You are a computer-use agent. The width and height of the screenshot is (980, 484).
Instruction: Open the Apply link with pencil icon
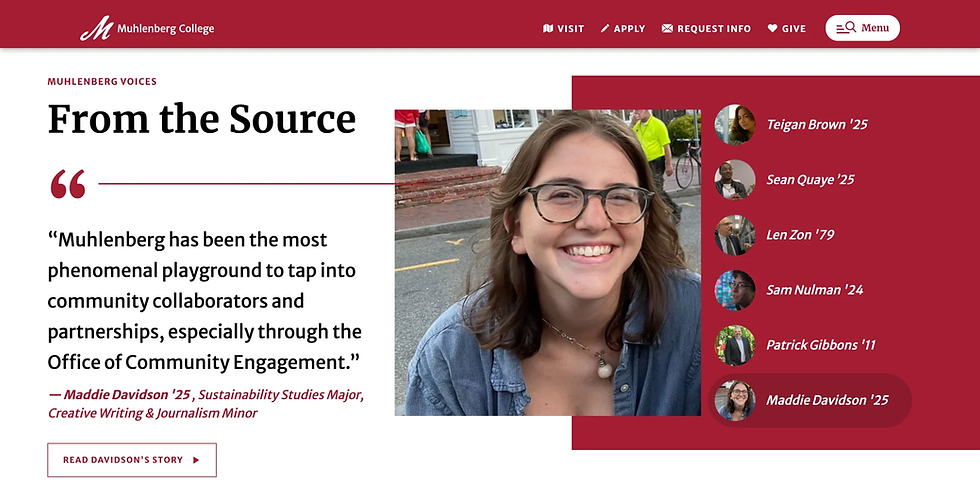coord(622,29)
